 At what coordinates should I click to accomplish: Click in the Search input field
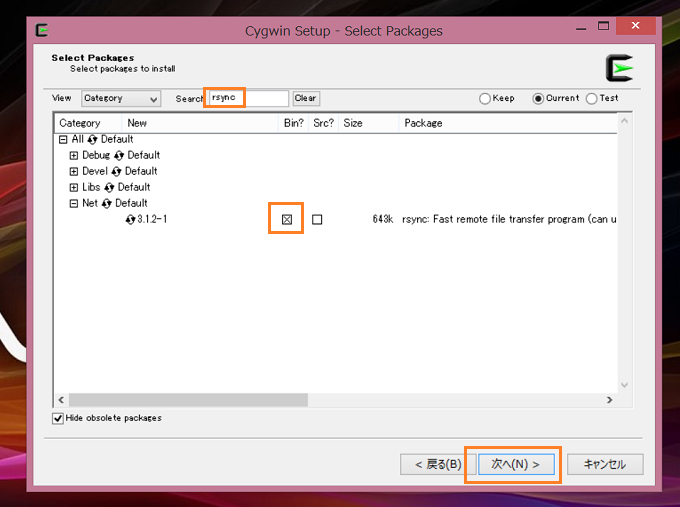coord(248,98)
